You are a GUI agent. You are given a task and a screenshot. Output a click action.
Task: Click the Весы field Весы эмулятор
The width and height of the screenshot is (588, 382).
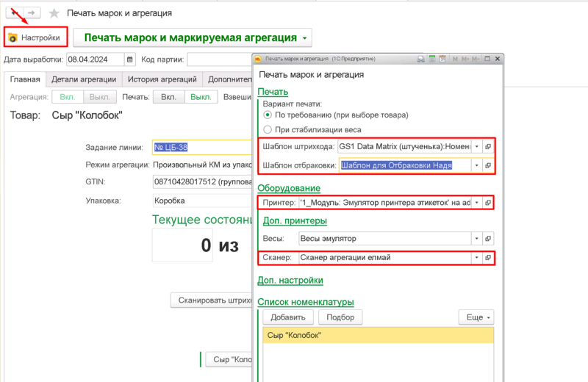[x=385, y=239]
